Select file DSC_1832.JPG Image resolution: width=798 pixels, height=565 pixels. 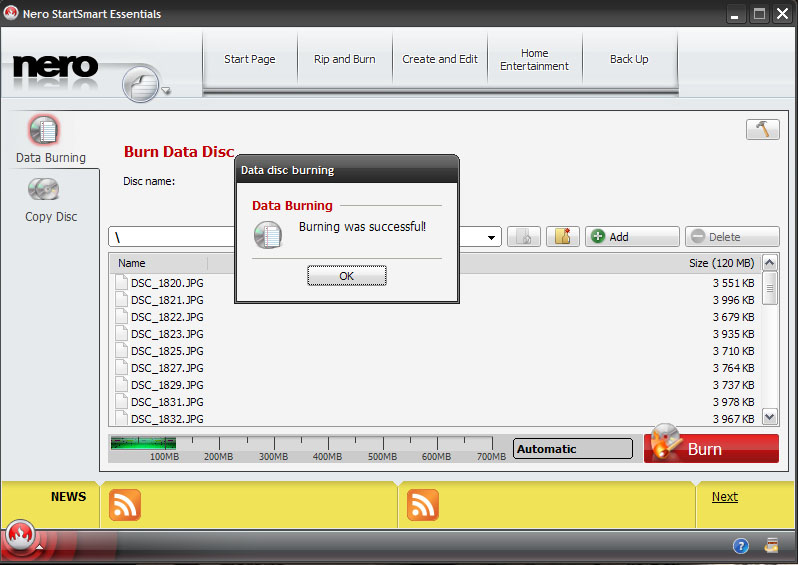(167, 419)
